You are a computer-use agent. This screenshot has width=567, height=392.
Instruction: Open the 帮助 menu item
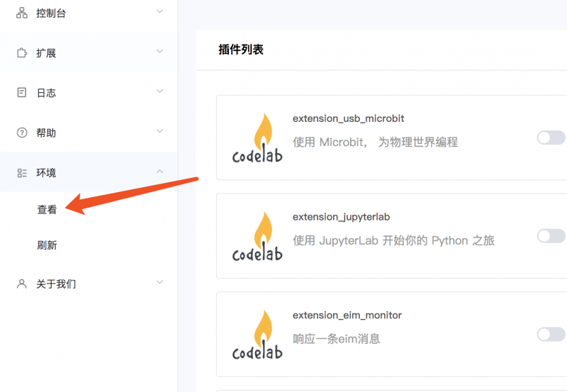pyautogui.click(x=89, y=133)
